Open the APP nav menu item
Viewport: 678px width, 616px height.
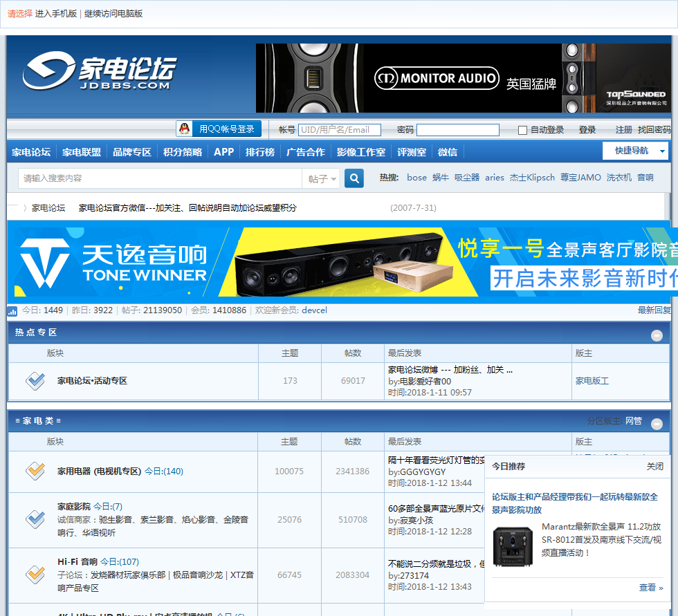(x=223, y=152)
